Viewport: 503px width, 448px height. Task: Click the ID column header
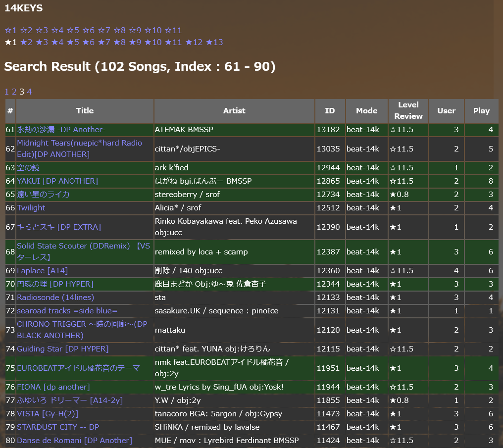pos(330,110)
